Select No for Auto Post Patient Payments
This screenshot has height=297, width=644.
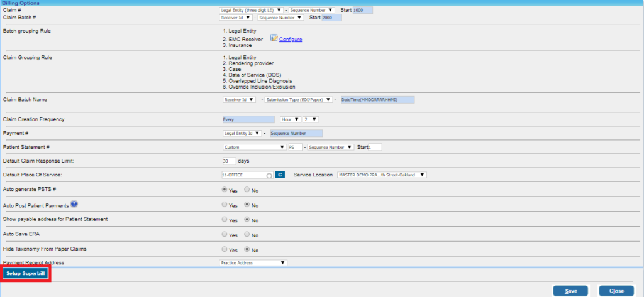[247, 204]
